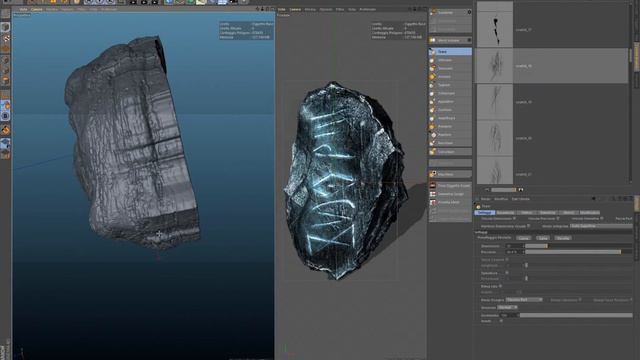Enable Snap icon in left palette
640x360 pixels.
point(5,131)
